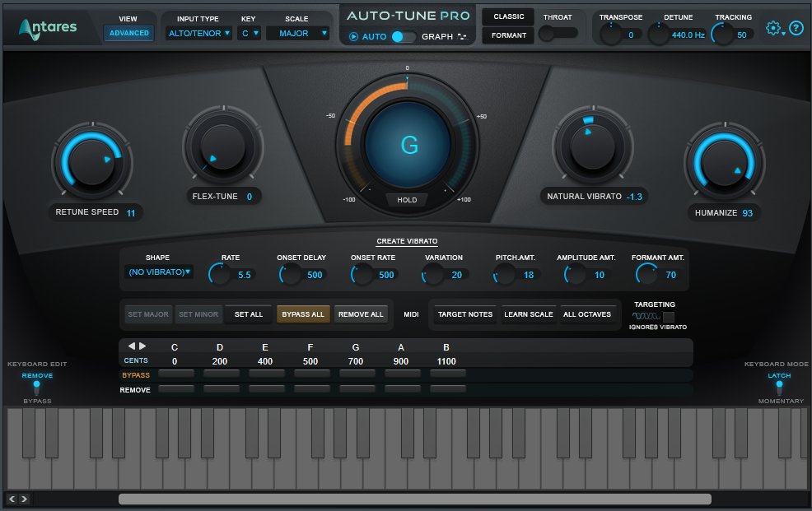The height and width of the screenshot is (511, 812).
Task: Click the right arrow above Cents
Action: (x=142, y=346)
